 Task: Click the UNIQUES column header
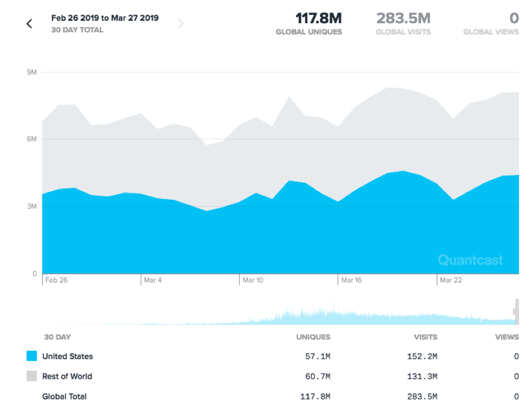pyautogui.click(x=314, y=337)
